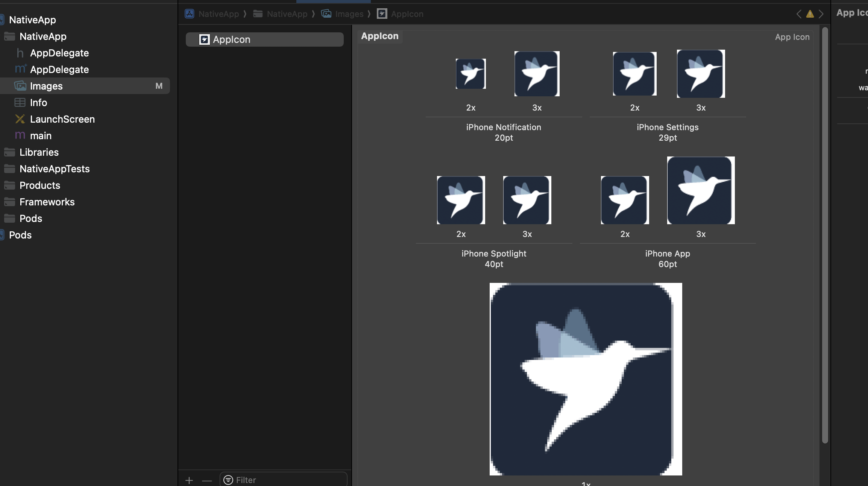The width and height of the screenshot is (868, 486).
Task: Select the iPhone Spotlight 2x icon
Action: coord(461,200)
